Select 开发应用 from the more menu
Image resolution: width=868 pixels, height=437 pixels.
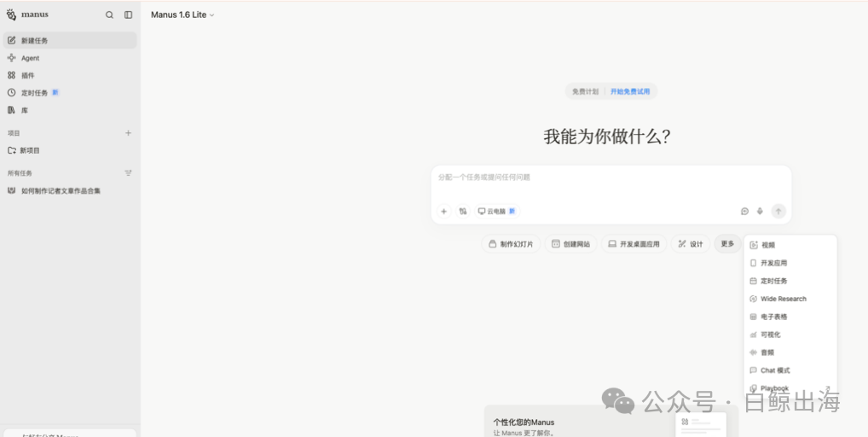(x=790, y=263)
